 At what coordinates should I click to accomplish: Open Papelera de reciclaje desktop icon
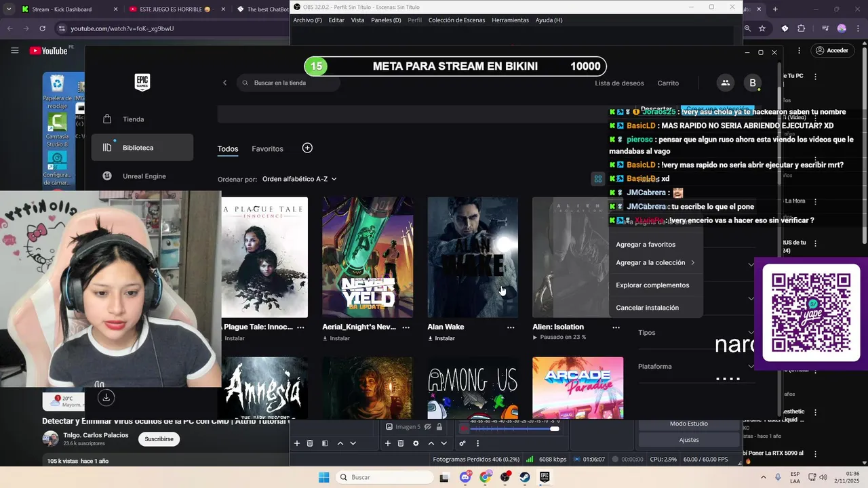tap(57, 92)
